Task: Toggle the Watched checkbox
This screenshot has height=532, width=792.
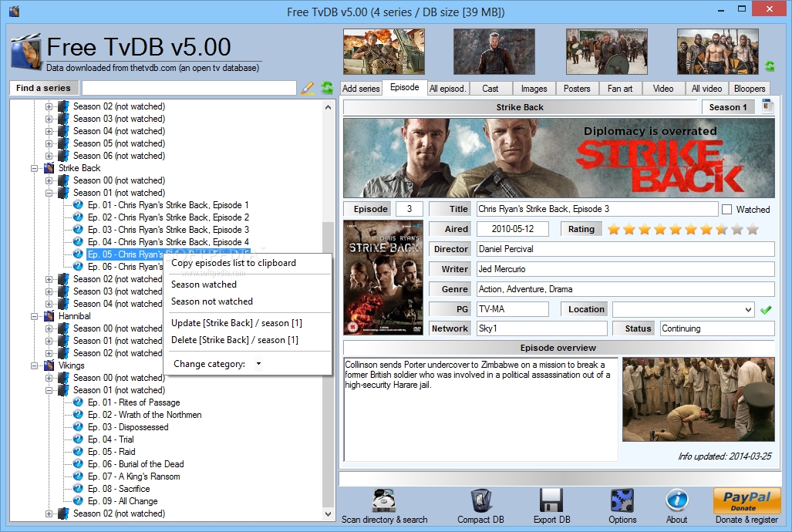Action: [x=727, y=209]
